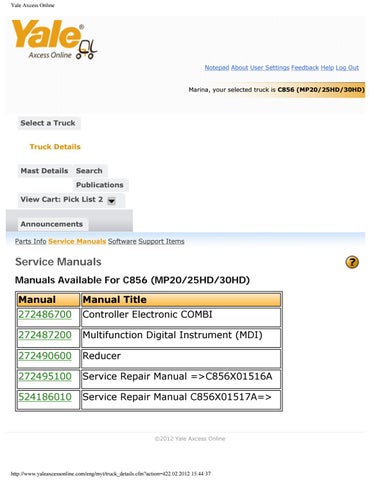Viewport: 371px width, 480px height.
Task: Switch to Support Items tab
Action: click(x=161, y=241)
